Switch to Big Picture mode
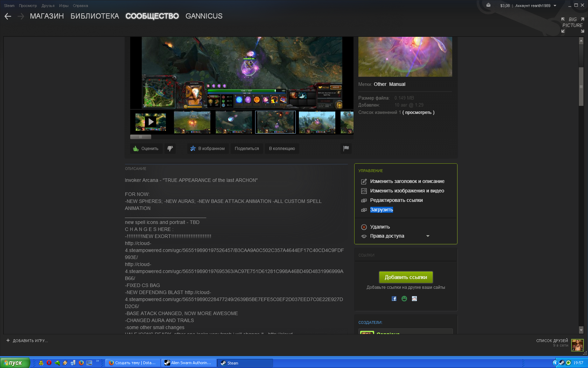The height and width of the screenshot is (368, 588). click(573, 25)
